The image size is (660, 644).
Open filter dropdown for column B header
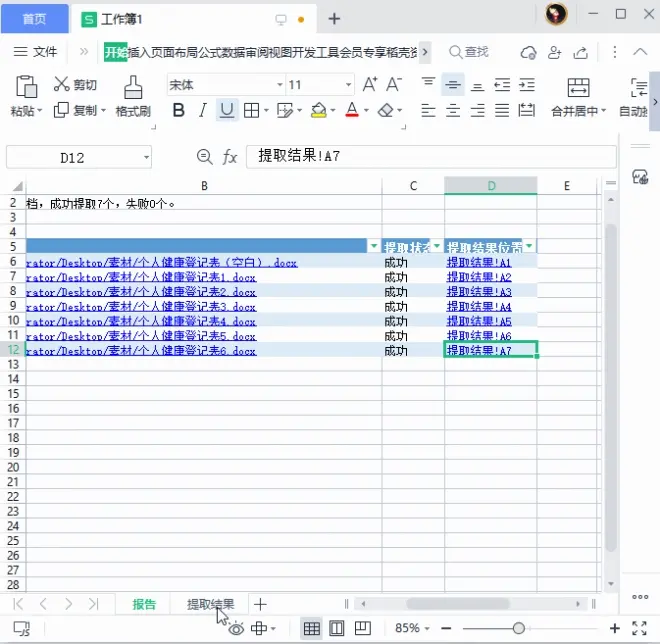tap(373, 246)
